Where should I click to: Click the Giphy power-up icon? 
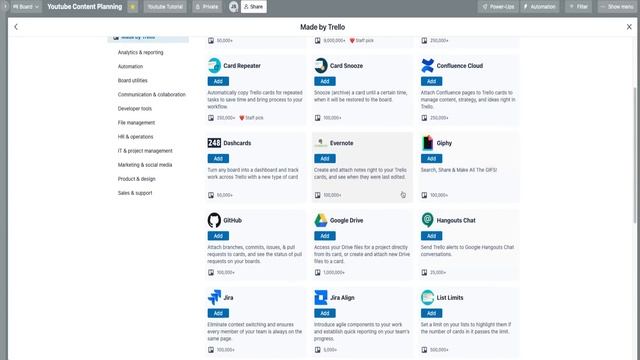tap(427, 143)
